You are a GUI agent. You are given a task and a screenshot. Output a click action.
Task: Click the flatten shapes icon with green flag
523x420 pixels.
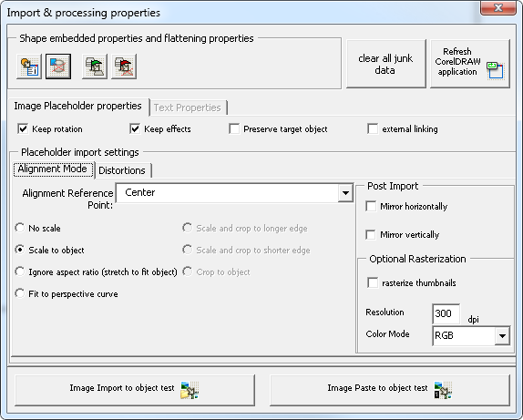(95, 67)
